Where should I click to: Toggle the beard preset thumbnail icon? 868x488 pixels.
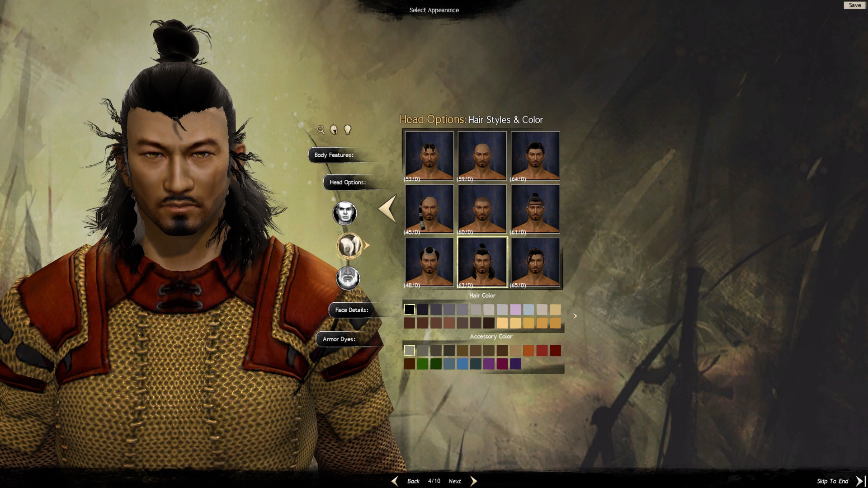[344, 278]
